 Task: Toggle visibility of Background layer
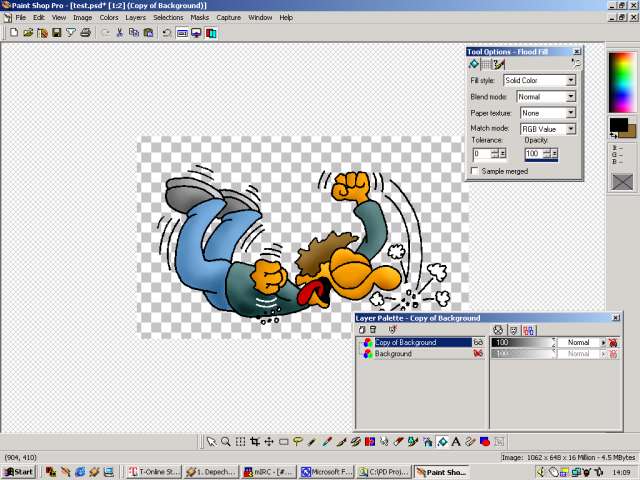478,353
